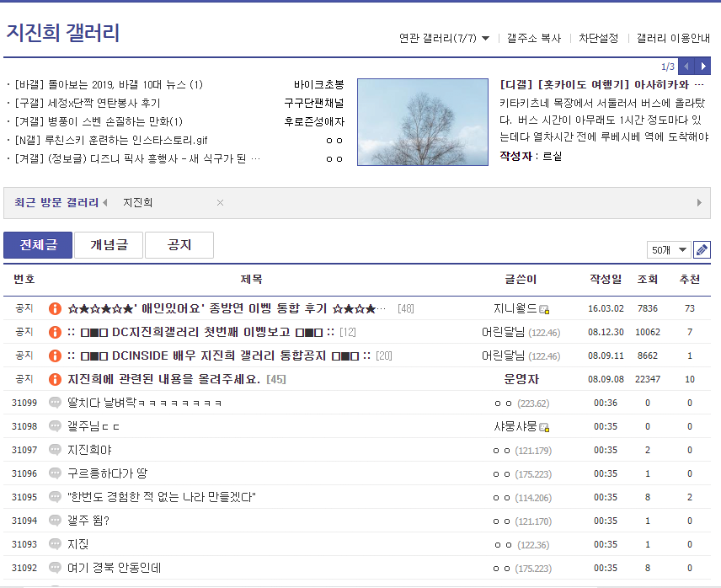Open the 공지 tab
721x588 pixels.
(x=178, y=245)
